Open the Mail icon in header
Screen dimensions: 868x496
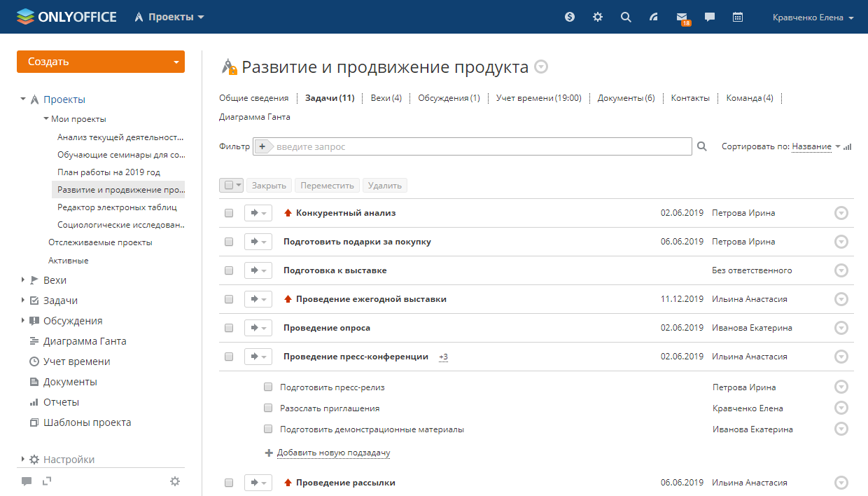tap(681, 18)
